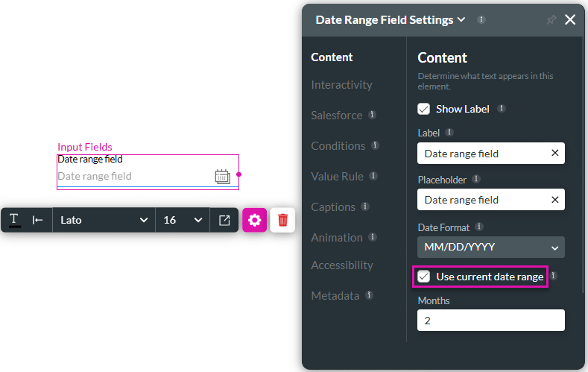
Task: Click info icon next to Label heading
Action: pyautogui.click(x=449, y=132)
